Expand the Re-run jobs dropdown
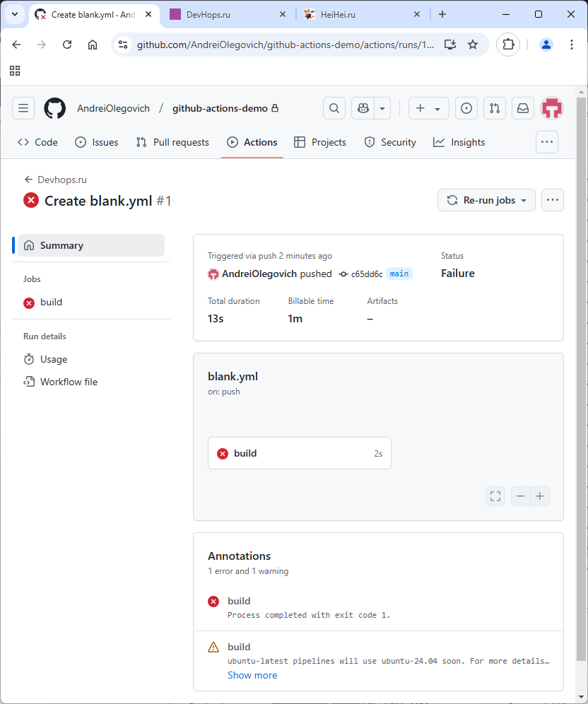Viewport: 588px width, 704px height. click(486, 200)
